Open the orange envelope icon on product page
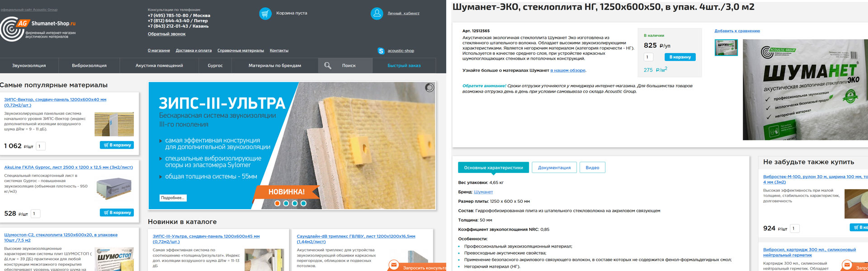This screenshot has width=868, height=271. pyautogui.click(x=847, y=265)
